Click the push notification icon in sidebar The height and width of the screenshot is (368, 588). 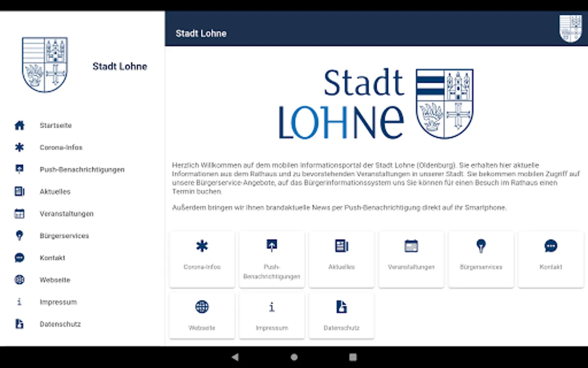(19, 169)
